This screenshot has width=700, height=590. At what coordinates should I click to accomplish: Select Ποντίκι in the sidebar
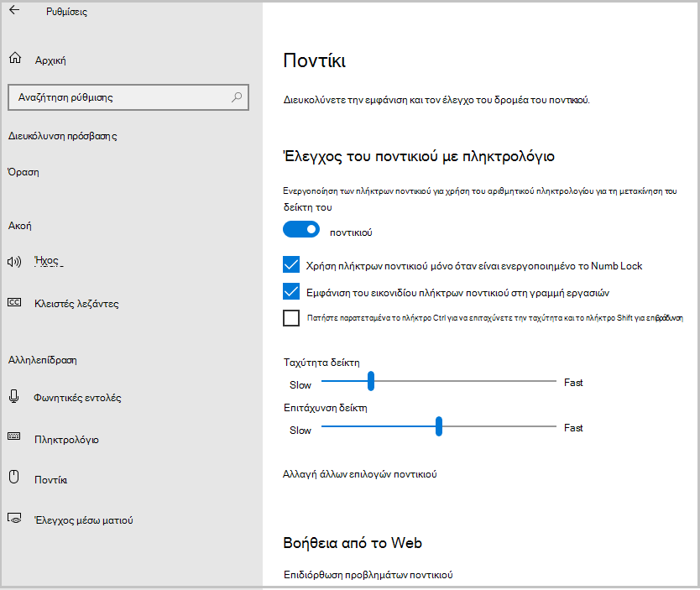click(x=51, y=480)
